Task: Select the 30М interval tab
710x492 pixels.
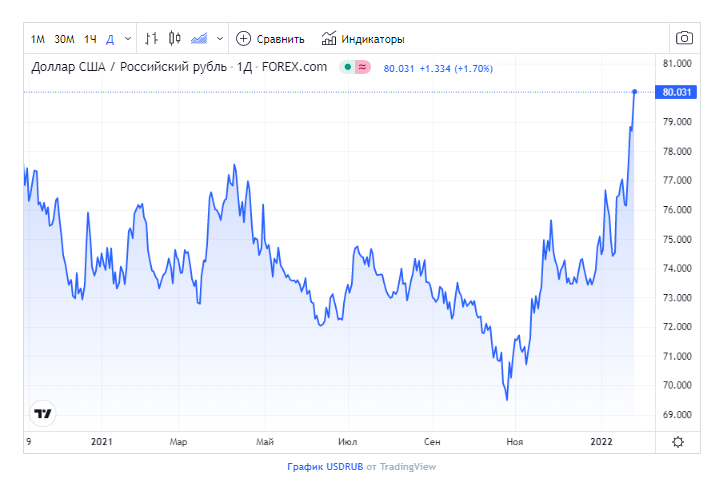Action: [64, 39]
